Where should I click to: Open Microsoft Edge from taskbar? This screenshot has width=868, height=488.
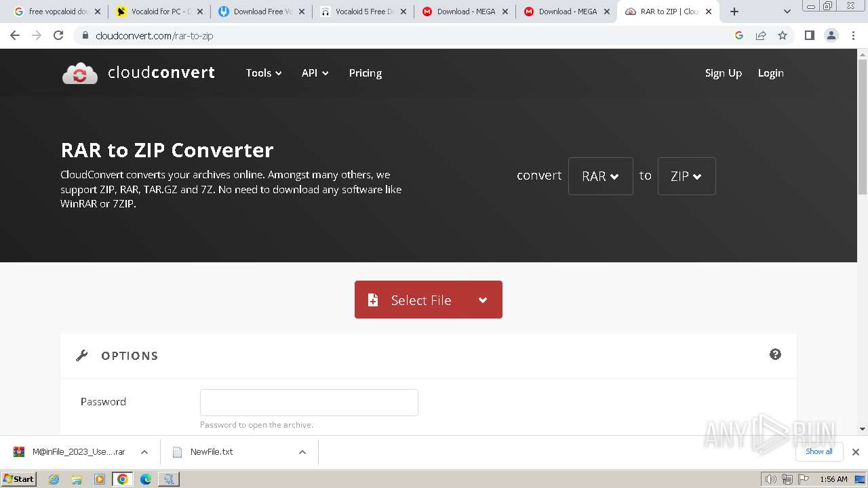[146, 479]
